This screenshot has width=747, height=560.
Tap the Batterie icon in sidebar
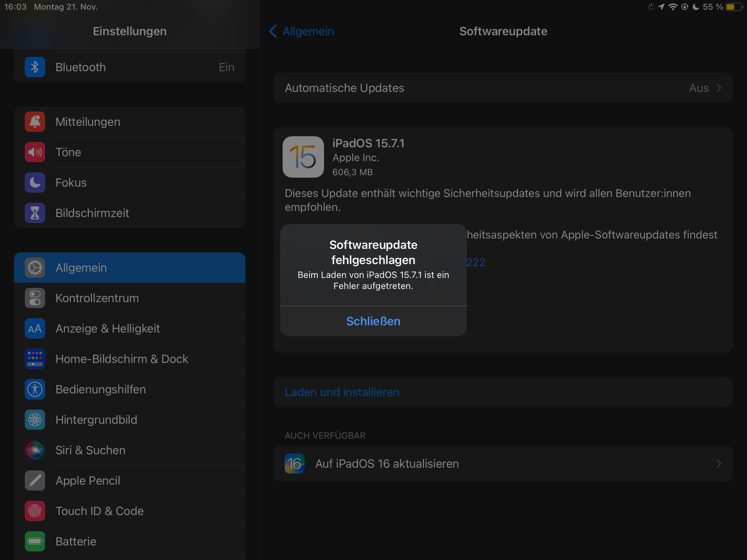click(x=35, y=541)
